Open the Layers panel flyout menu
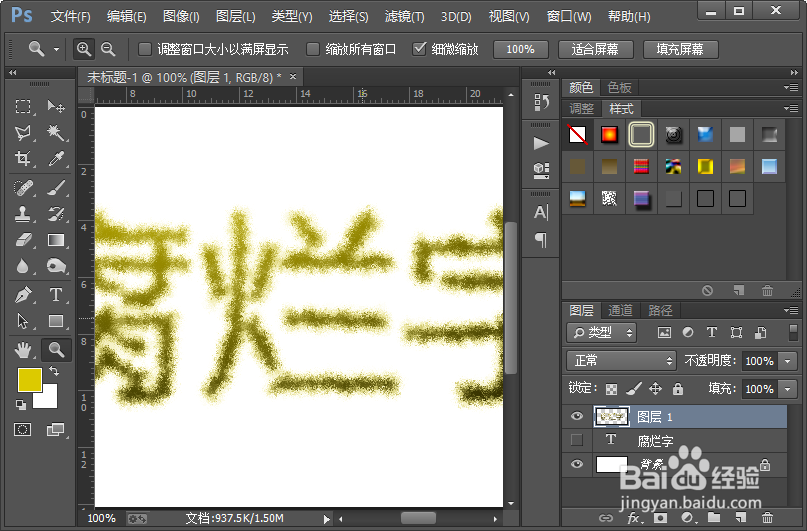807x531 pixels. (x=791, y=310)
